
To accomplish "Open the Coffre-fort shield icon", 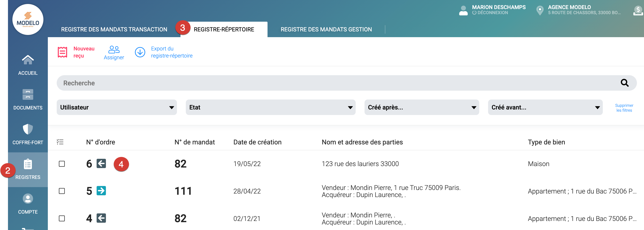I will click(28, 129).
